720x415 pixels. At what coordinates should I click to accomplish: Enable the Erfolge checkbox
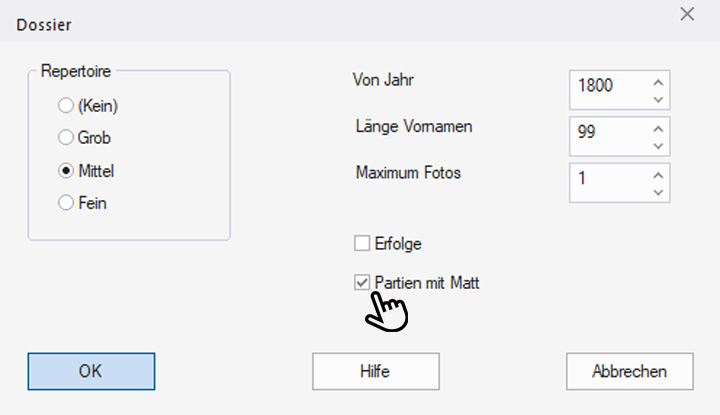tap(362, 243)
